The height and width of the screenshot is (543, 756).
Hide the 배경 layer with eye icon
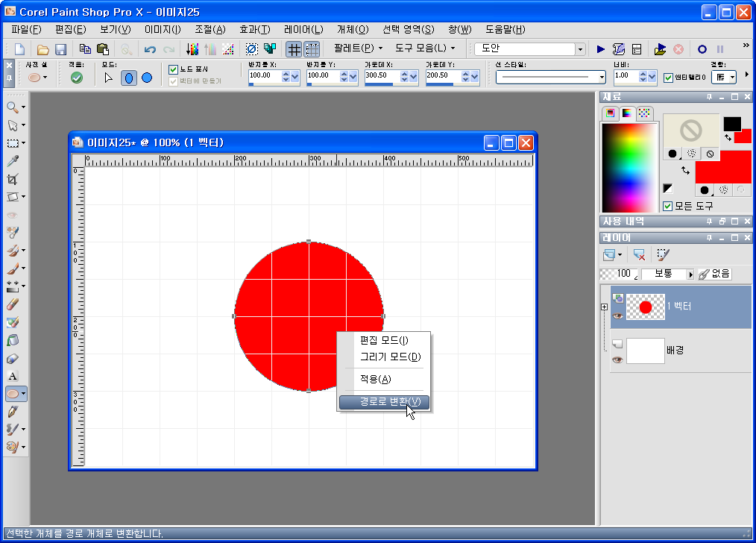(617, 360)
